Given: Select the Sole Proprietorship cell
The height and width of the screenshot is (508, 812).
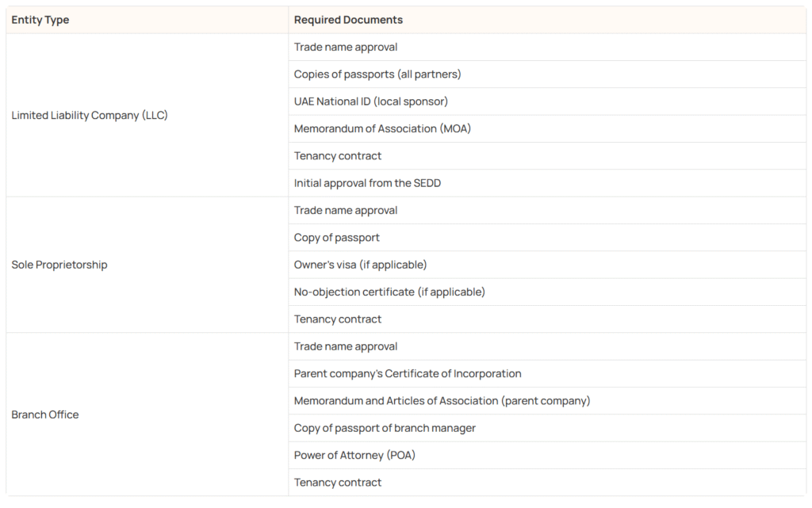Looking at the screenshot, I should (x=147, y=265).
